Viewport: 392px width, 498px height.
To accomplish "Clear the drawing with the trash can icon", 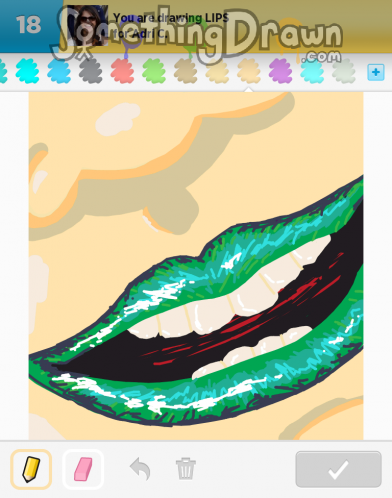I will tap(186, 469).
